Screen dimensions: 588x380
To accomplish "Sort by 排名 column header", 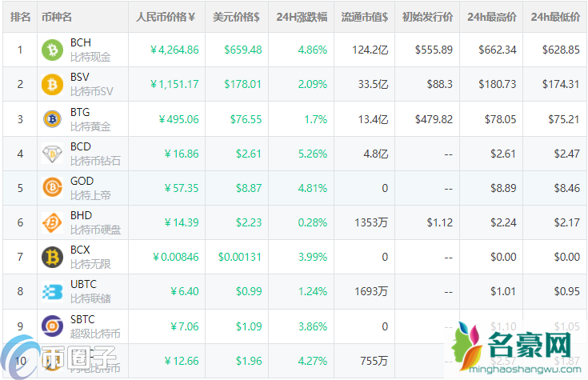I will coord(20,17).
